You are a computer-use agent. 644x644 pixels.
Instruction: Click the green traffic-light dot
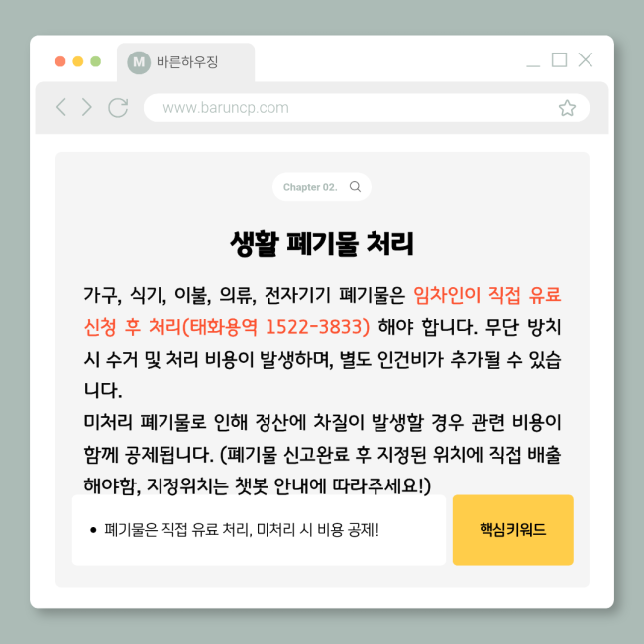[96, 61]
